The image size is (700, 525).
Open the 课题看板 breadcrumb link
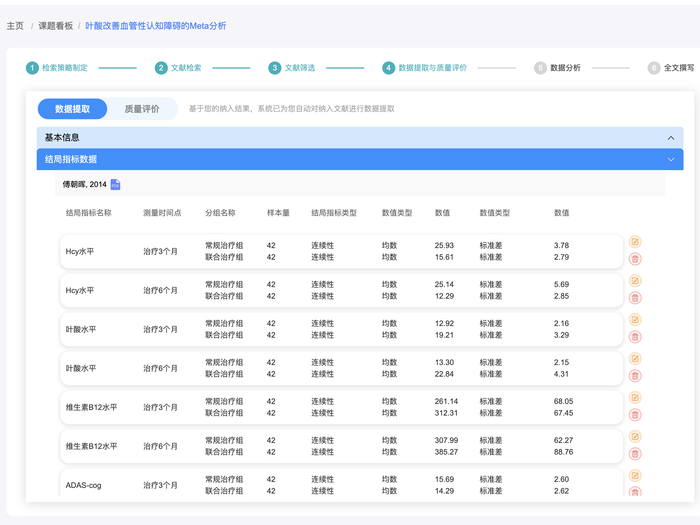click(54, 25)
